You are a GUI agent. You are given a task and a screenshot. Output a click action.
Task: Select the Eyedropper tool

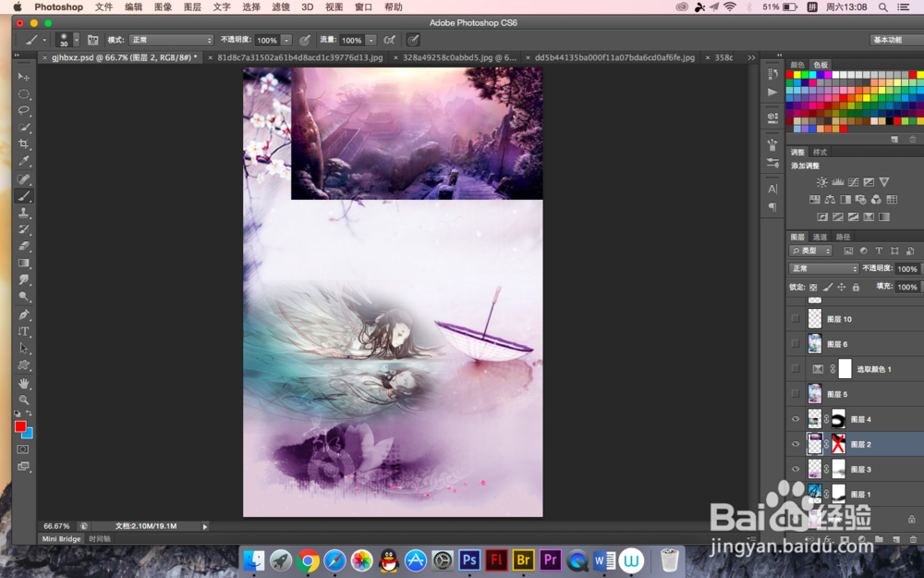24,160
